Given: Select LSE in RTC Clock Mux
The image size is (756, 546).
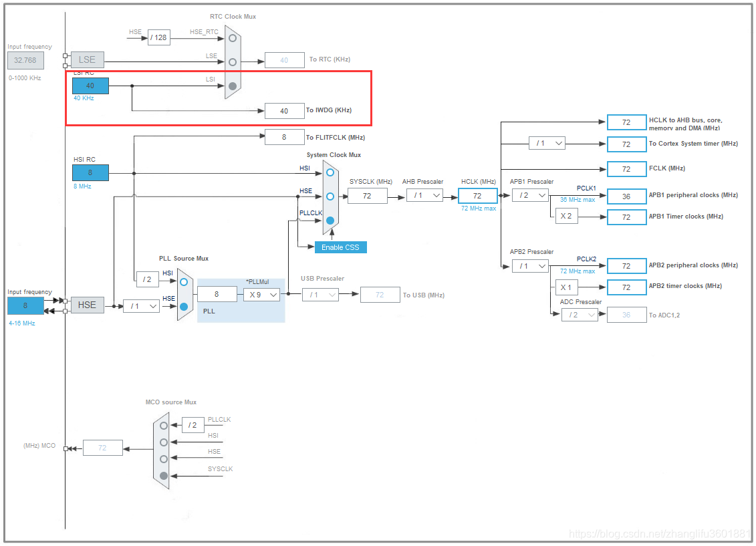Looking at the screenshot, I should coord(233,62).
